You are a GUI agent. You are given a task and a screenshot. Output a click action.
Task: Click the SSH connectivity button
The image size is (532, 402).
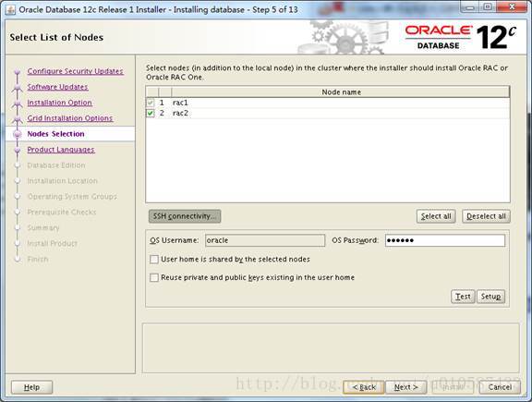pyautogui.click(x=185, y=216)
